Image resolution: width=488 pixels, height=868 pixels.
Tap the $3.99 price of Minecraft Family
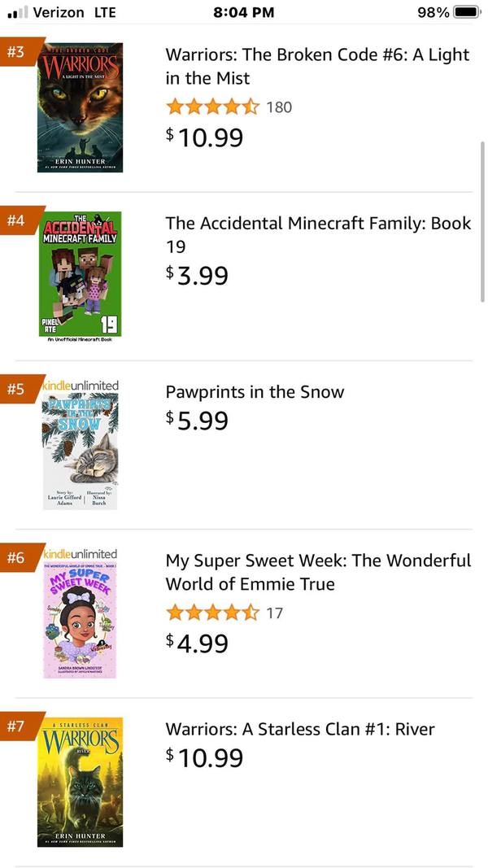[198, 275]
